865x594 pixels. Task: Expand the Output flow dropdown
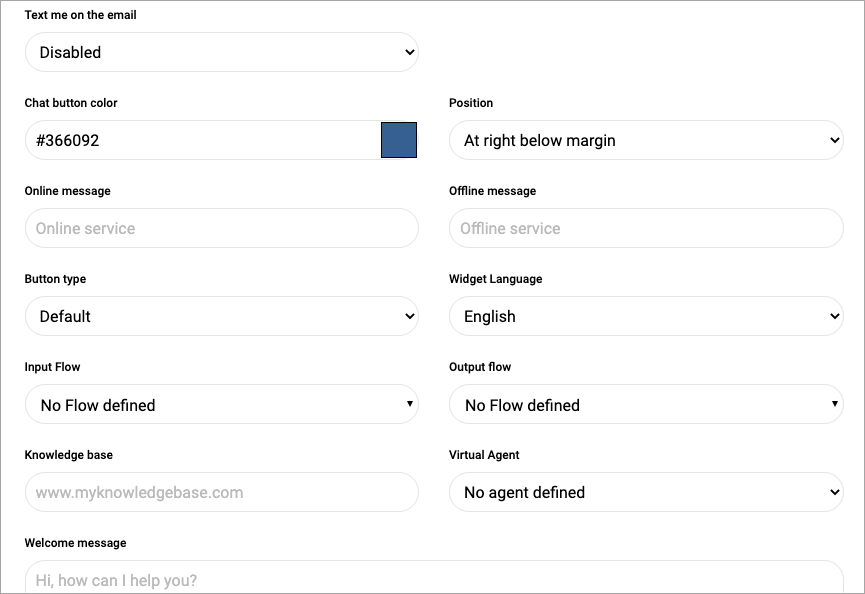pos(646,405)
